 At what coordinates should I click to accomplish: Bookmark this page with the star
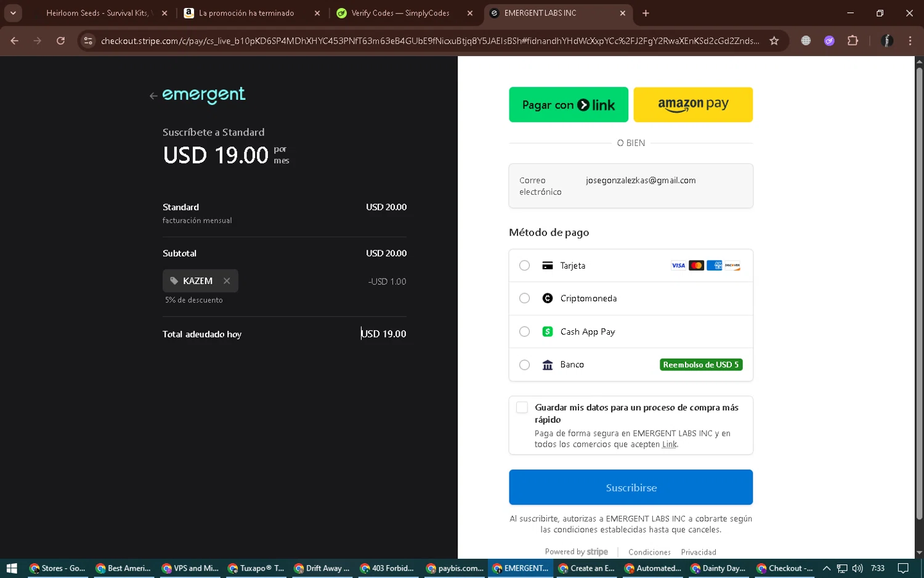(x=774, y=41)
